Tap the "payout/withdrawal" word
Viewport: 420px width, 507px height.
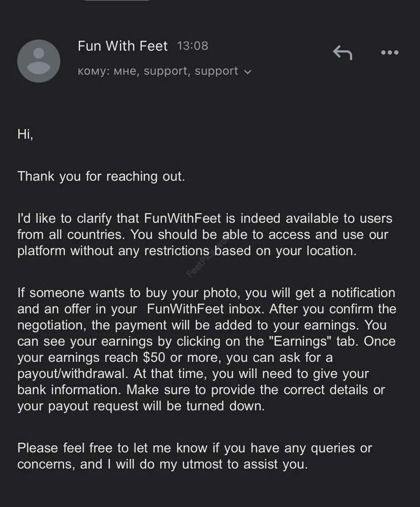[x=69, y=374]
